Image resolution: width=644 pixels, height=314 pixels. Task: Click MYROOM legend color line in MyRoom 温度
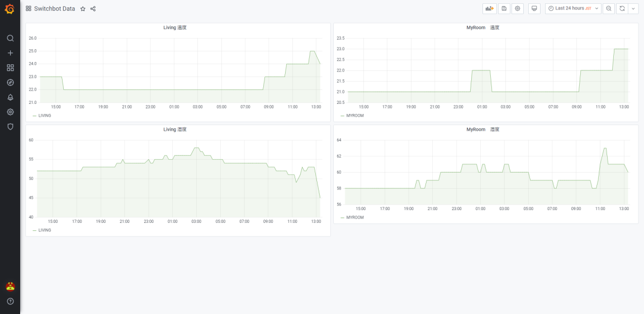(x=342, y=116)
